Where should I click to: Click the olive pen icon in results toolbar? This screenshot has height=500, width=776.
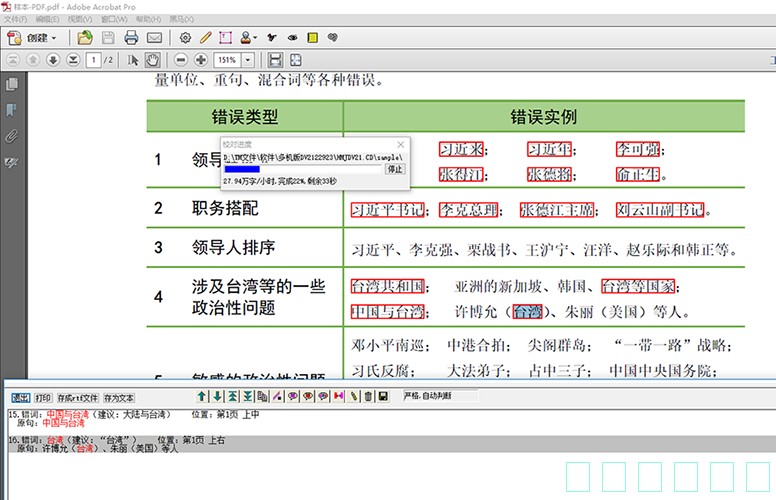[353, 396]
